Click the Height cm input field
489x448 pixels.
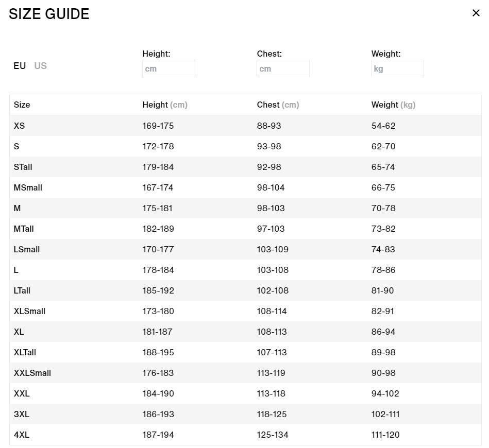click(168, 68)
